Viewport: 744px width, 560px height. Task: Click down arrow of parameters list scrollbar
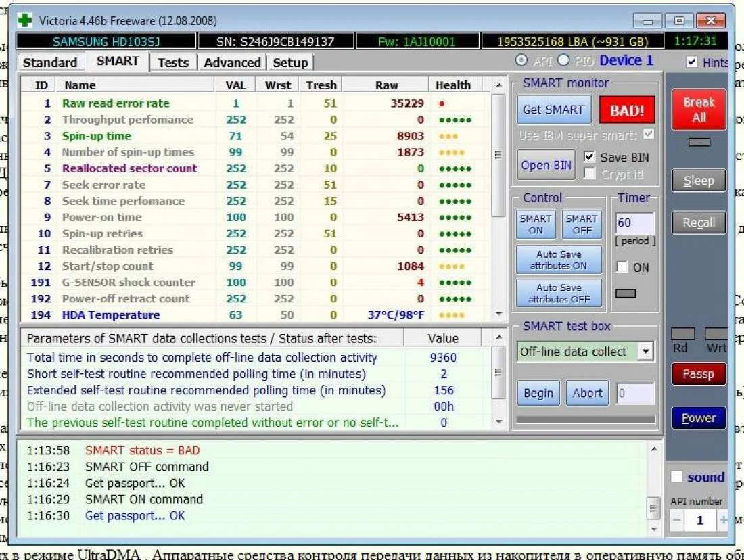[x=498, y=421]
